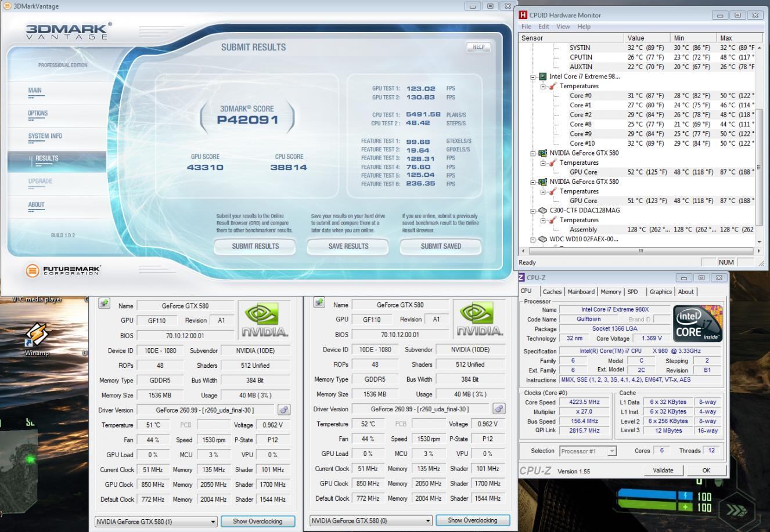Click the NVIDIA logo in left GPU-Z window
Screen dimensions: 770x532
pos(265,320)
